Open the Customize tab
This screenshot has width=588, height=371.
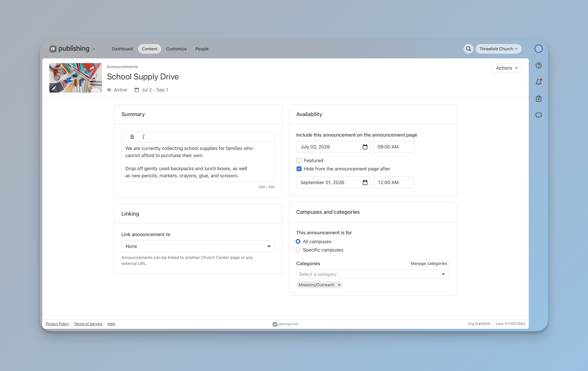[176, 49]
